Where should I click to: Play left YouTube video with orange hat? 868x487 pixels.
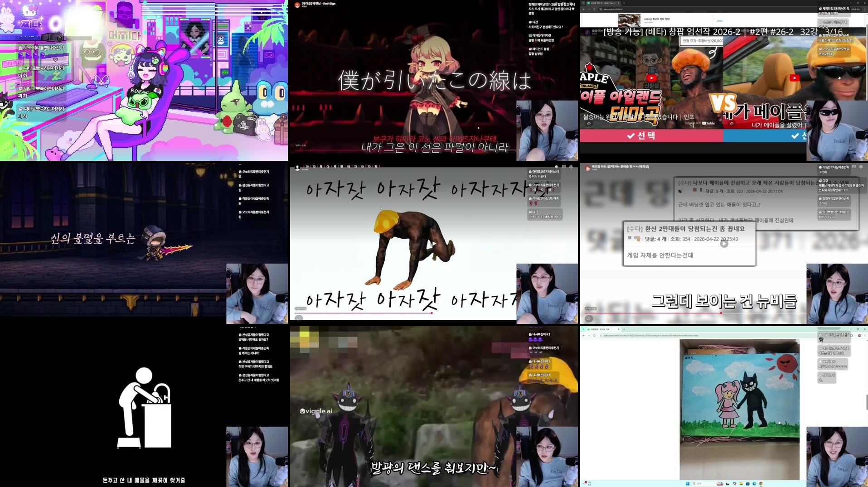click(651, 78)
